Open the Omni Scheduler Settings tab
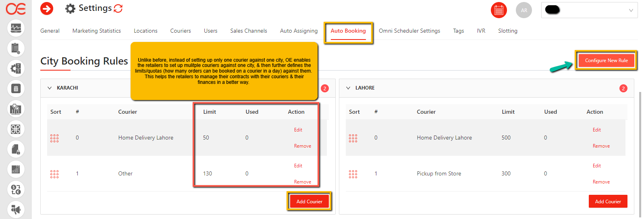644x219 pixels. click(x=409, y=31)
